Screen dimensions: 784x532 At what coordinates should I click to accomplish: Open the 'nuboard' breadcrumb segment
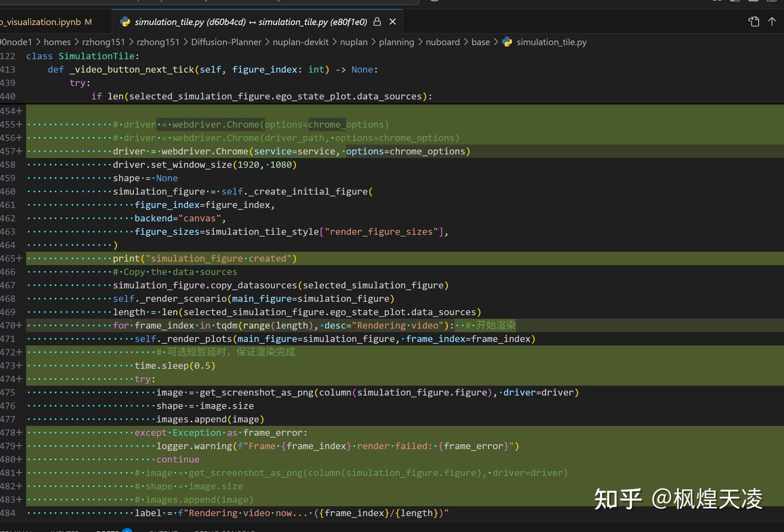pos(443,42)
